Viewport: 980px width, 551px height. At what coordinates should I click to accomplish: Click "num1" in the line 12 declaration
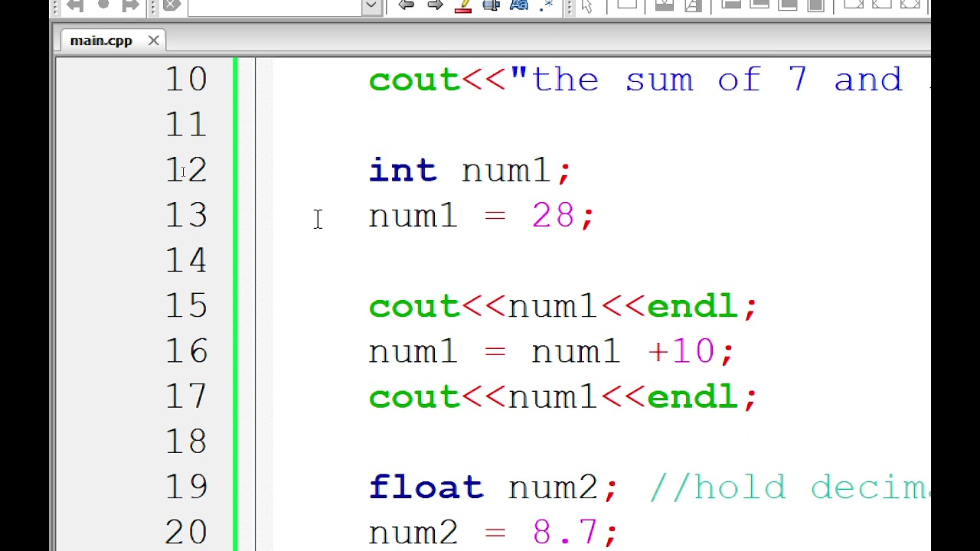[x=506, y=170]
